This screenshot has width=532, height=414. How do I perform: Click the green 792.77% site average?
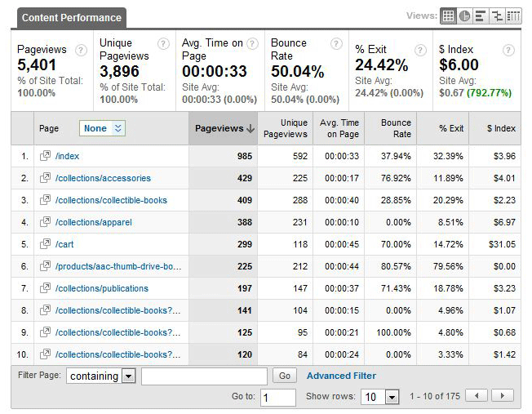489,93
